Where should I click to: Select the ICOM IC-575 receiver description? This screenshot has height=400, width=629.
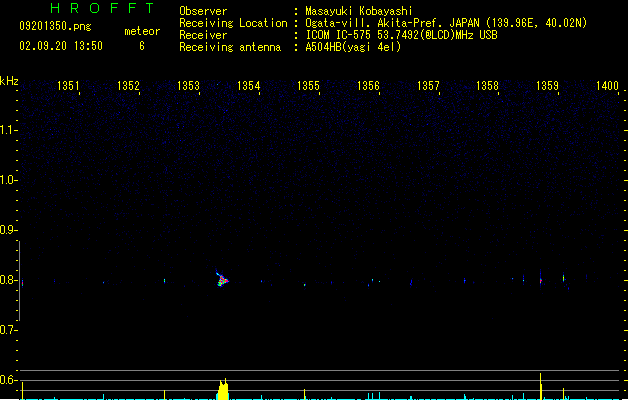(402, 35)
